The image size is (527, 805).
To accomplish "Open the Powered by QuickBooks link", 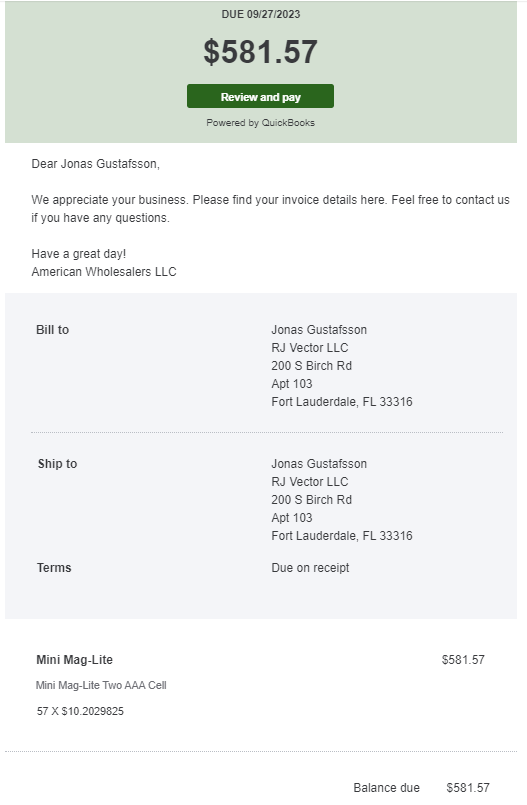I will click(260, 123).
